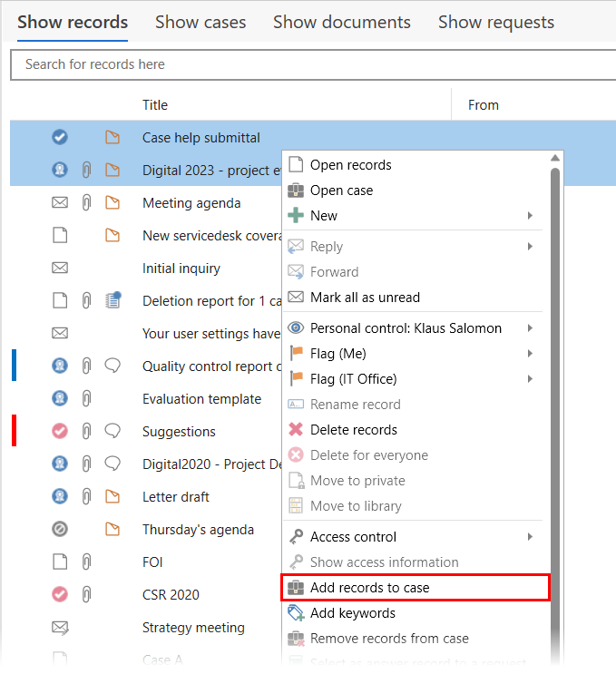Switch to the Show documents tab
The height and width of the screenshot is (674, 616).
(x=342, y=23)
